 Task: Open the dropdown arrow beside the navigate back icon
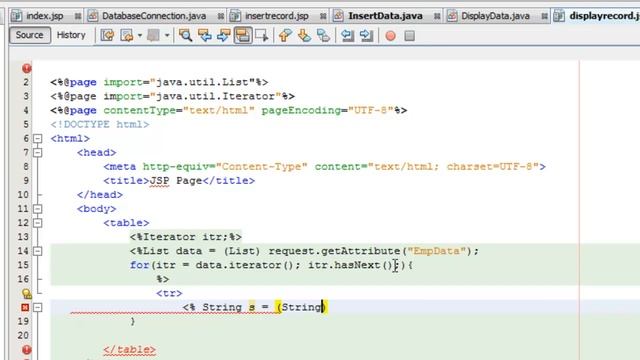140,36
